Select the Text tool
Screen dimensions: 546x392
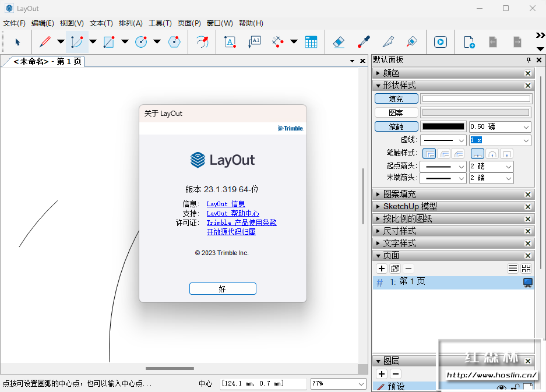(x=230, y=42)
